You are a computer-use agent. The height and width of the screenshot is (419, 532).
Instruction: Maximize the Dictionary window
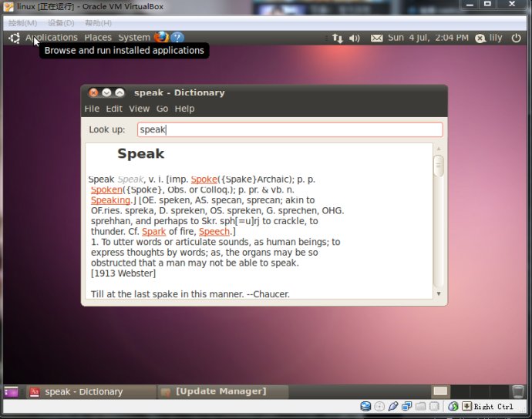[x=120, y=92]
